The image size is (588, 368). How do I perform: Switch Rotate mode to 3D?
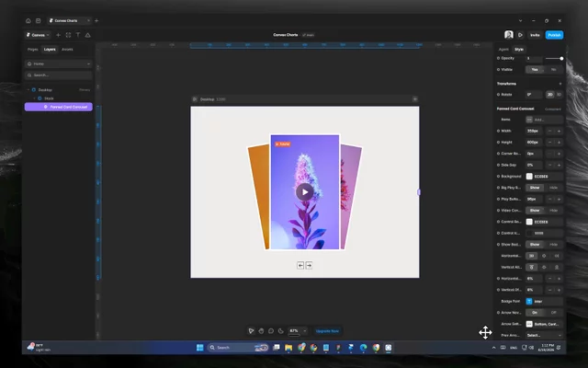pos(559,95)
